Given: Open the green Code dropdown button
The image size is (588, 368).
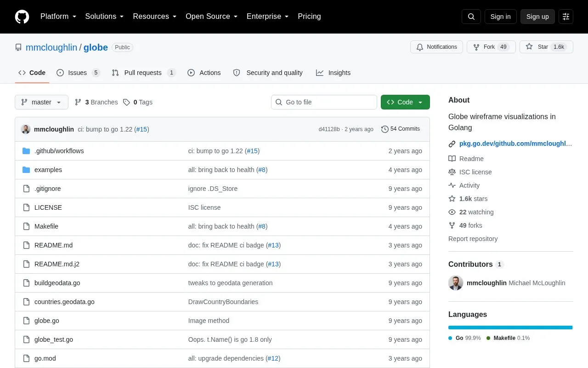Looking at the screenshot, I should click(x=405, y=102).
